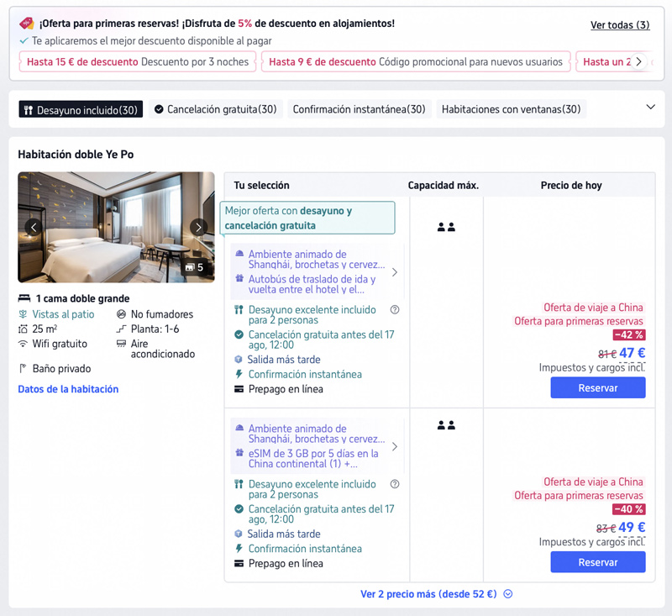
Task: Click help icon beside second breakfast info
Action: [395, 484]
